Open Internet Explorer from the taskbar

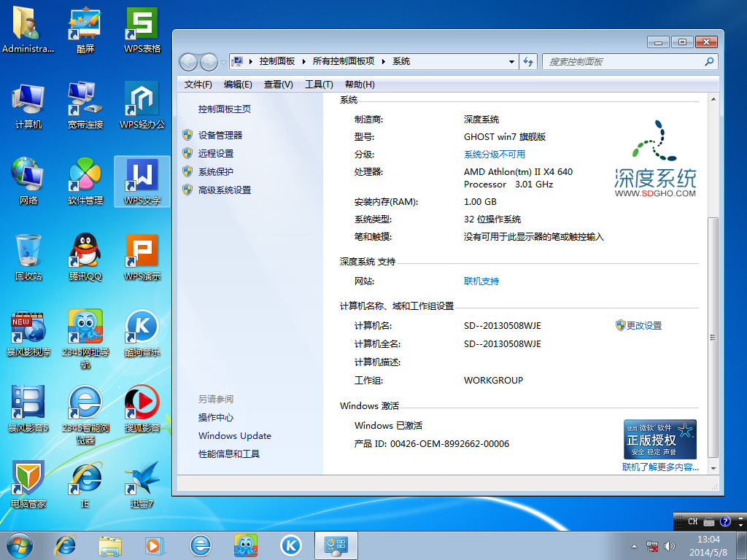[x=65, y=545]
